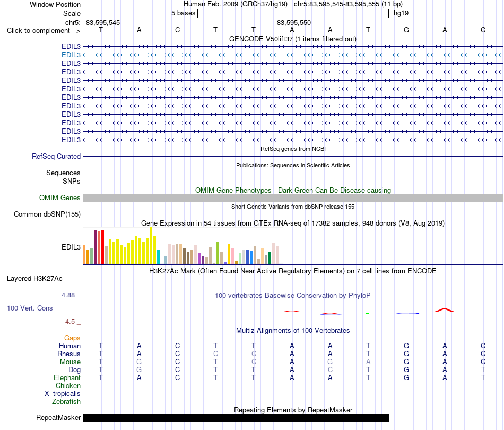Click the Mouse alignment row label
The width and height of the screenshot is (504, 430).
pyautogui.click(x=70, y=362)
